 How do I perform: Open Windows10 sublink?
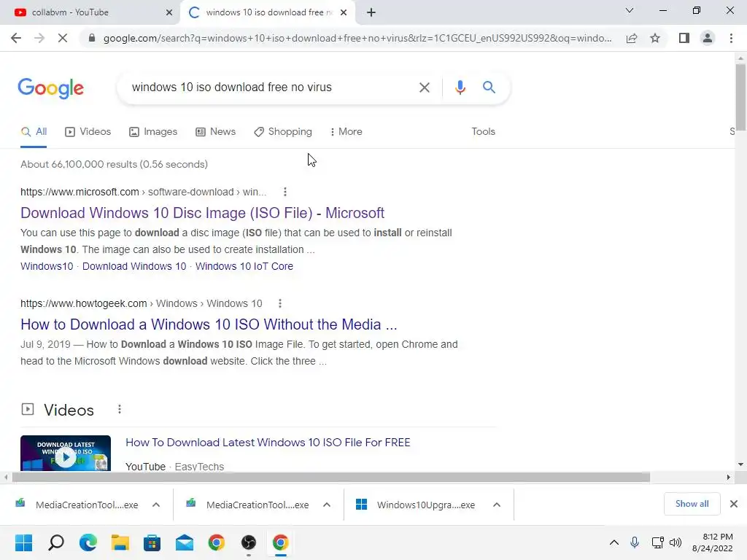tap(47, 266)
